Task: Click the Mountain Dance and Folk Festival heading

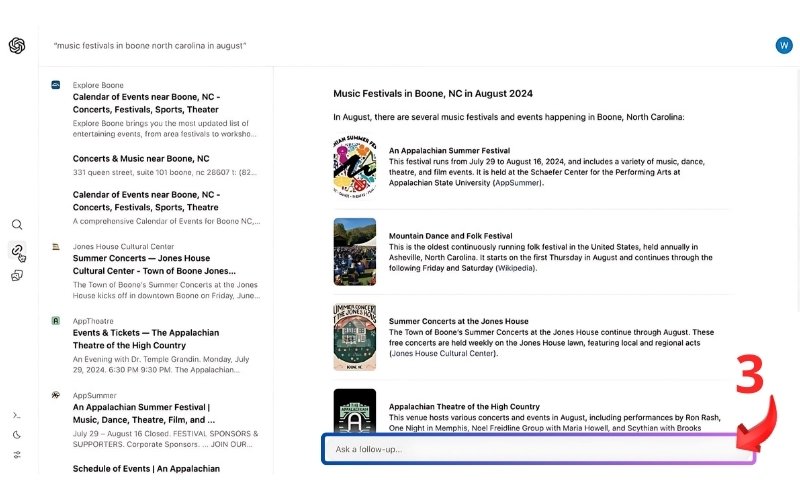Action: (x=451, y=236)
